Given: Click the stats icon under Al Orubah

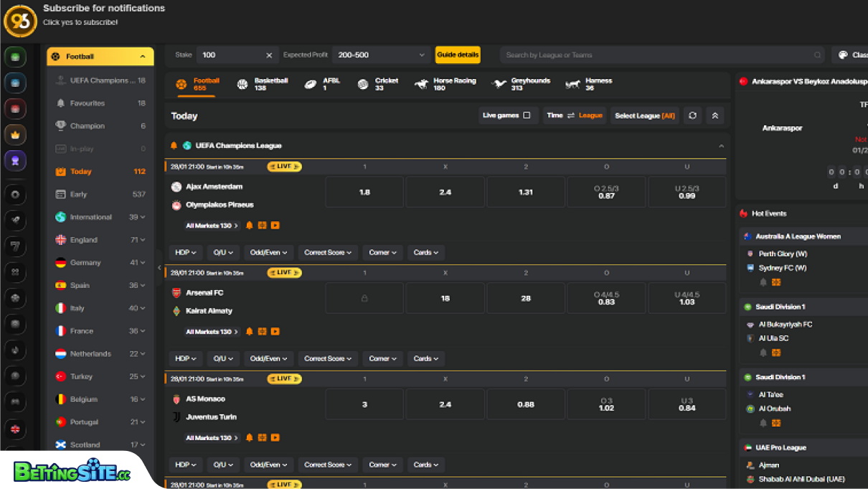Looking at the screenshot, I should coord(776,423).
